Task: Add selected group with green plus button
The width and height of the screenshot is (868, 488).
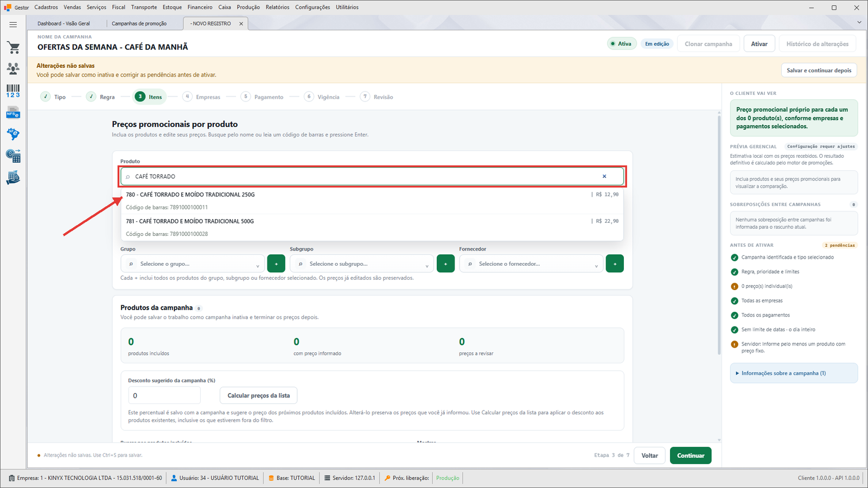Action: (x=276, y=264)
